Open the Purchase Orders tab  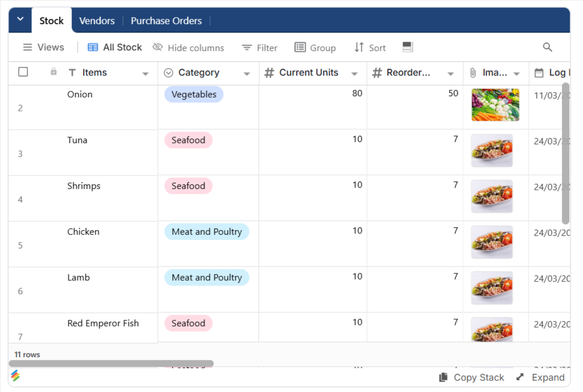click(166, 21)
